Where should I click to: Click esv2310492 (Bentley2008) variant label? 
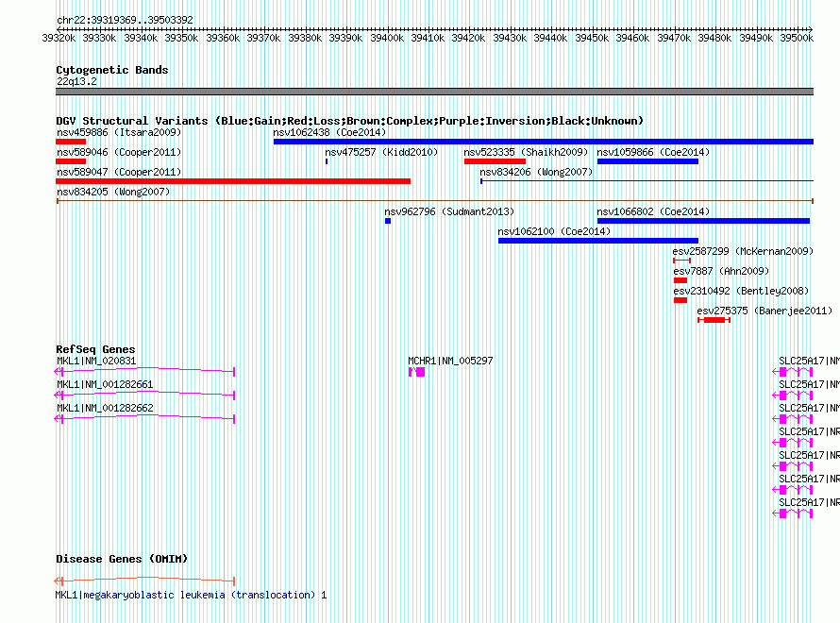[741, 291]
